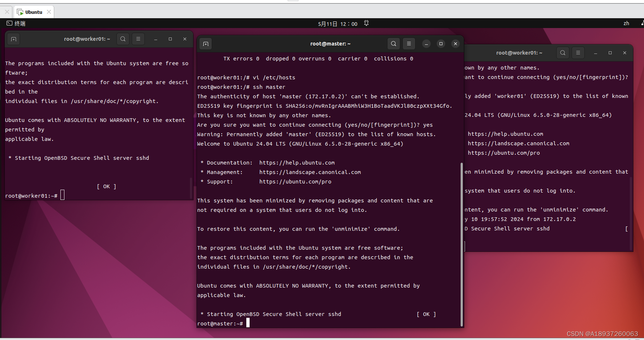Minimize the root@master terminal window

pyautogui.click(x=426, y=44)
